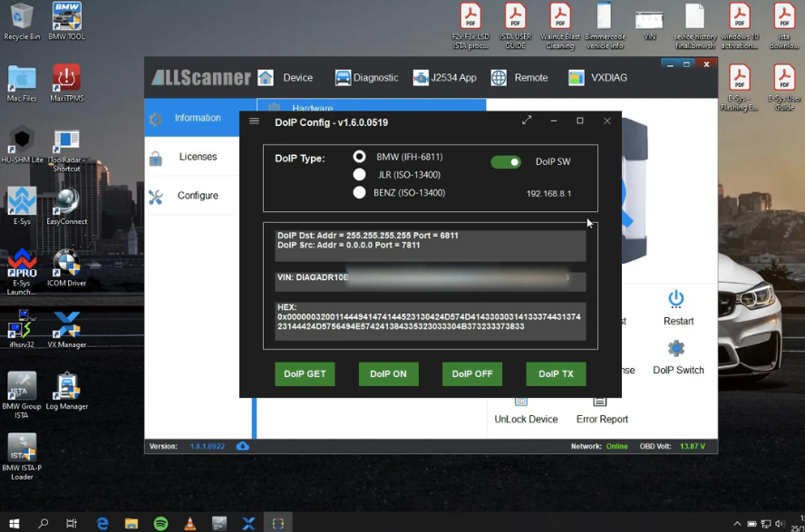805x532 pixels.
Task: Click the OBD Volt 13.87 V reading
Action: (x=693, y=446)
